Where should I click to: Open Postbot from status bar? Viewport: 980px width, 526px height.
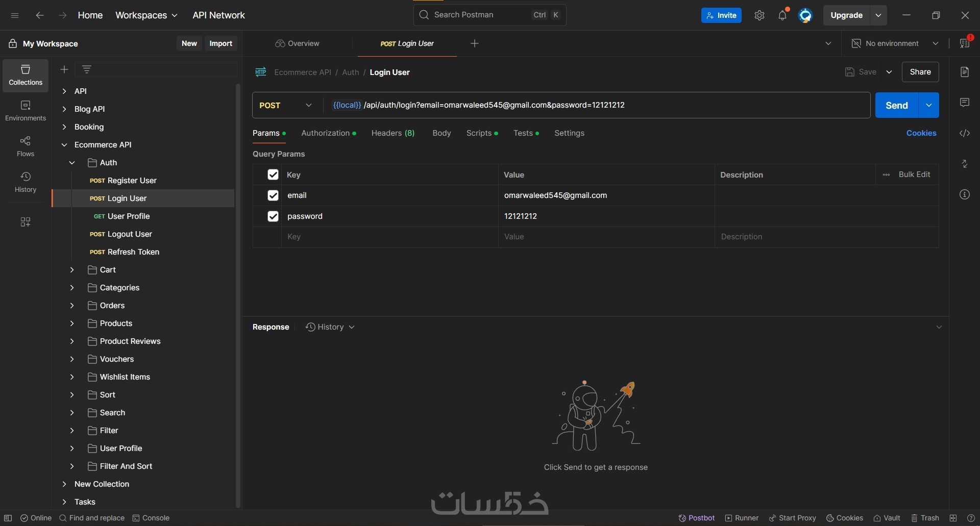(697, 518)
